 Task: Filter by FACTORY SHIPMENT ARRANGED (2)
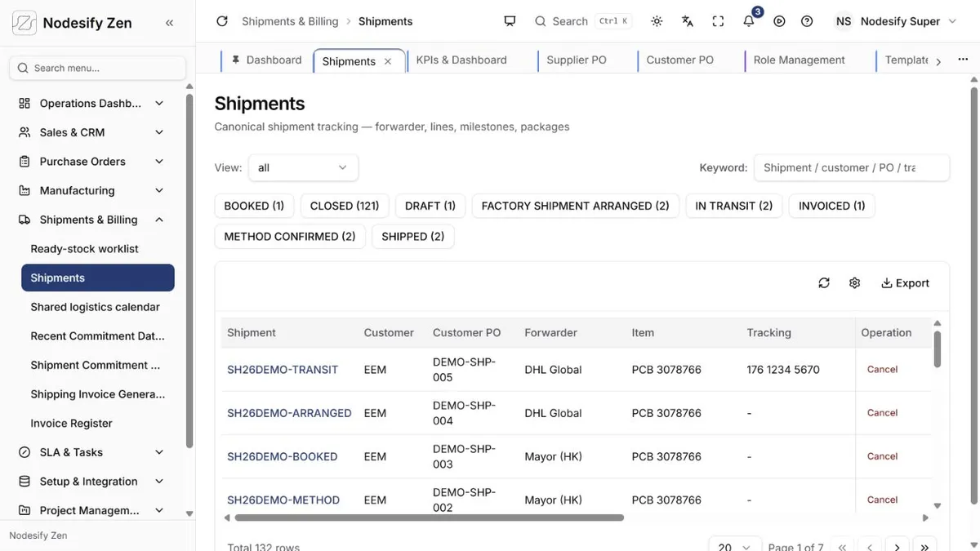[576, 206]
